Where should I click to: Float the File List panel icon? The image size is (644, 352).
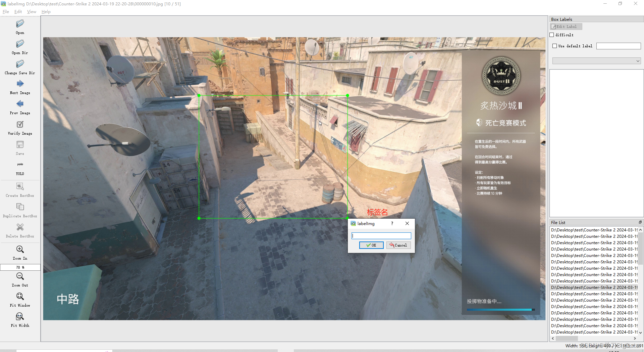tap(640, 222)
